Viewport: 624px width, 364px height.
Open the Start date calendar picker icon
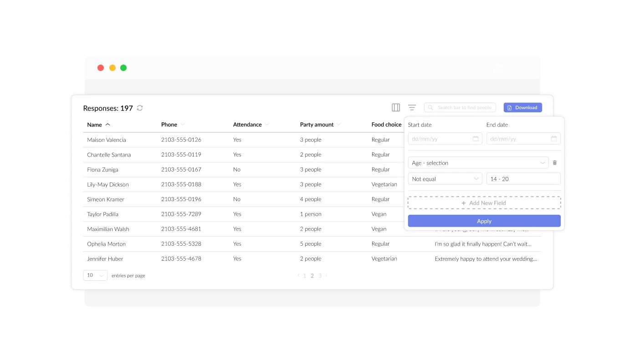(476, 138)
